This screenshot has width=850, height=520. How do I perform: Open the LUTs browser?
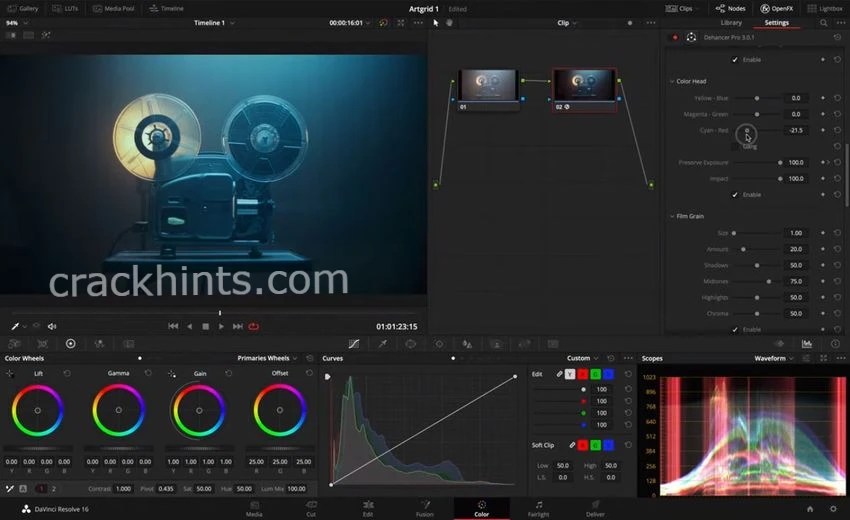coord(65,8)
